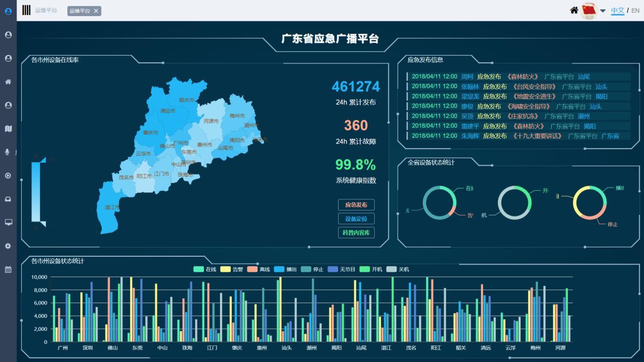Switch language to EN

[x=635, y=10]
